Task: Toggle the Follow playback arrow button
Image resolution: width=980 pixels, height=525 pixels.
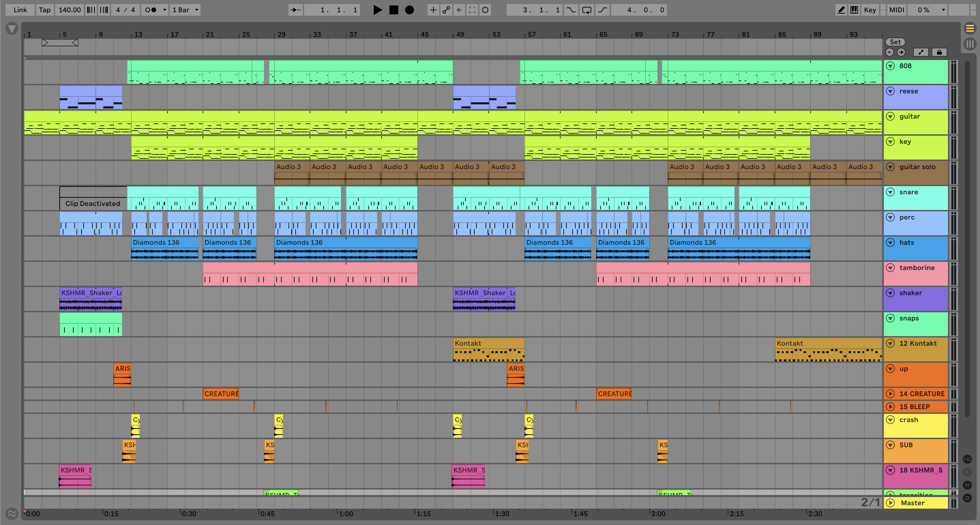Action: 296,10
